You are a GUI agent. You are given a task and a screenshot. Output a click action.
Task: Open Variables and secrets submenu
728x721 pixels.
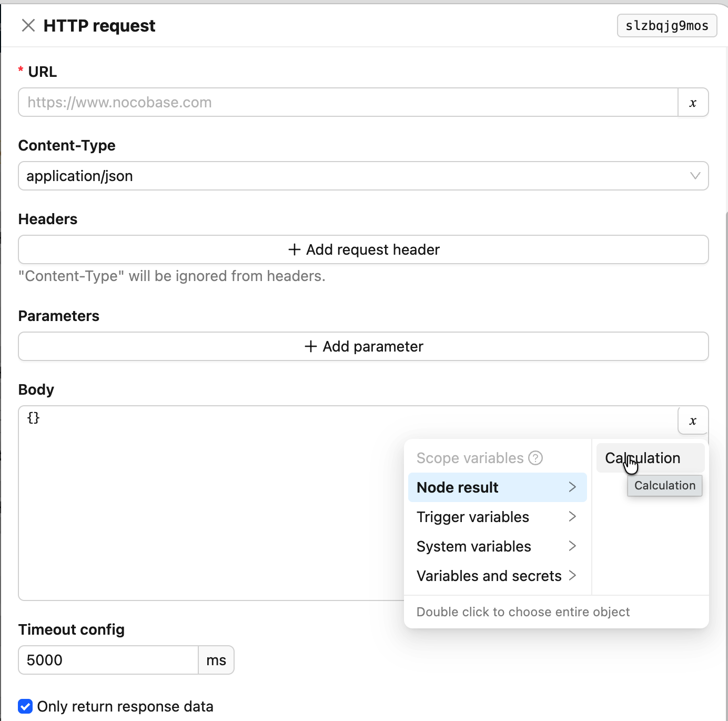point(497,576)
